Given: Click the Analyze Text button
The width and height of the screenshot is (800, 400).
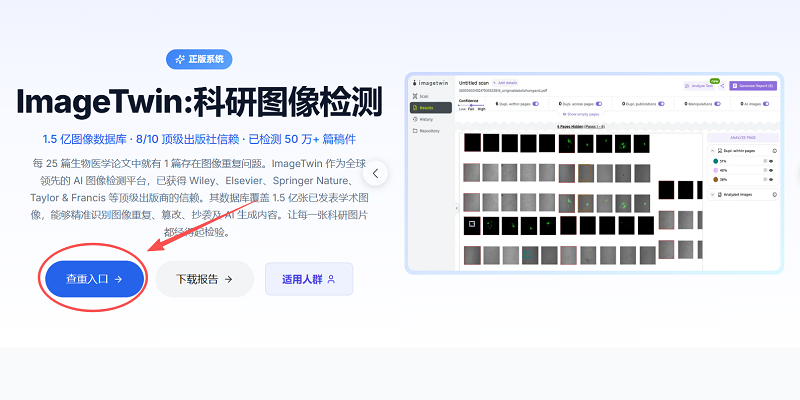Looking at the screenshot, I should point(699,86).
